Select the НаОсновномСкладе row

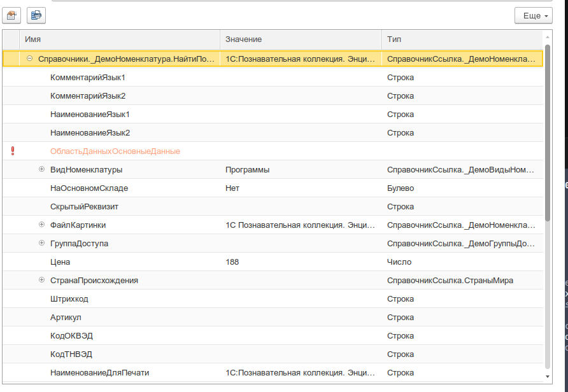click(273, 188)
